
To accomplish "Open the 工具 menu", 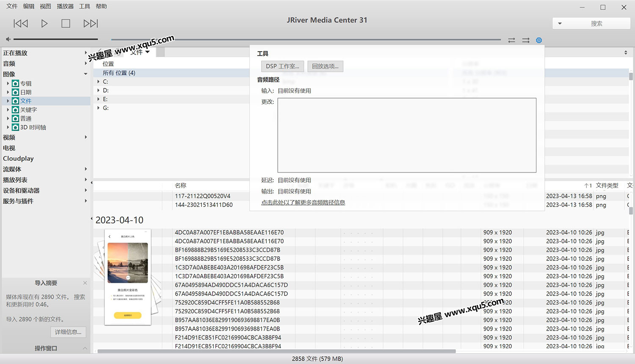I will coord(85,6).
